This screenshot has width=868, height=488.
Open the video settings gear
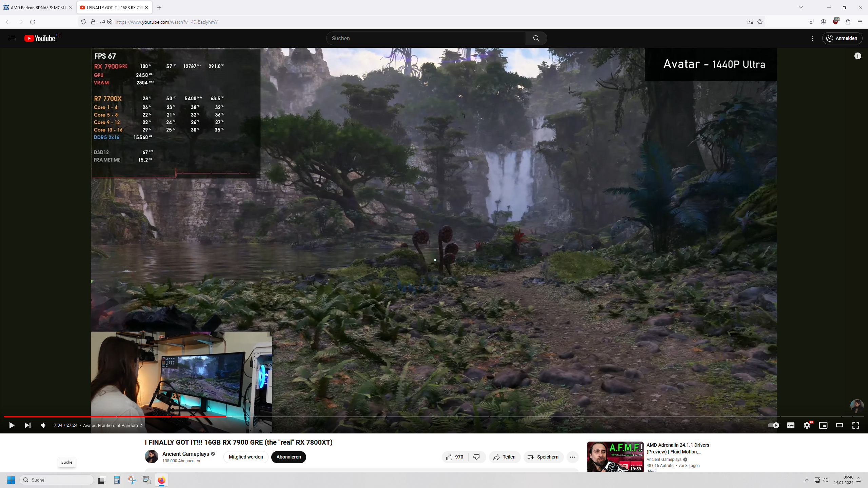(x=807, y=425)
